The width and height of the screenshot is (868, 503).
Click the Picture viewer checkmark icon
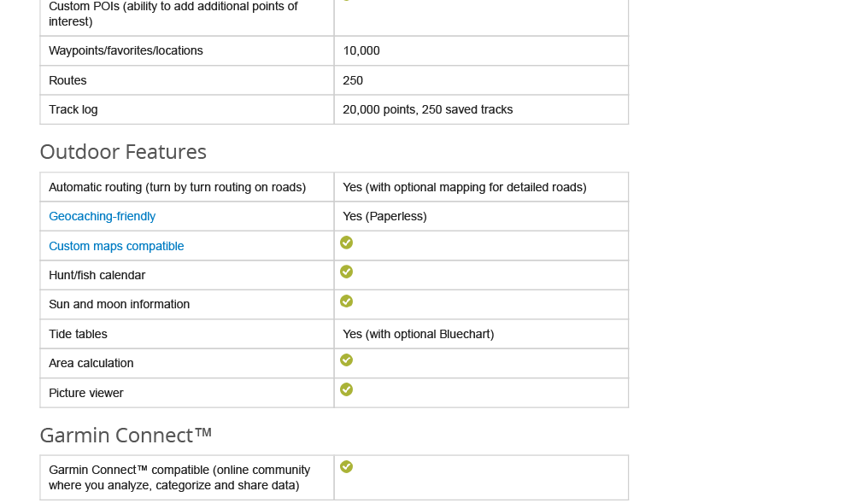346,389
